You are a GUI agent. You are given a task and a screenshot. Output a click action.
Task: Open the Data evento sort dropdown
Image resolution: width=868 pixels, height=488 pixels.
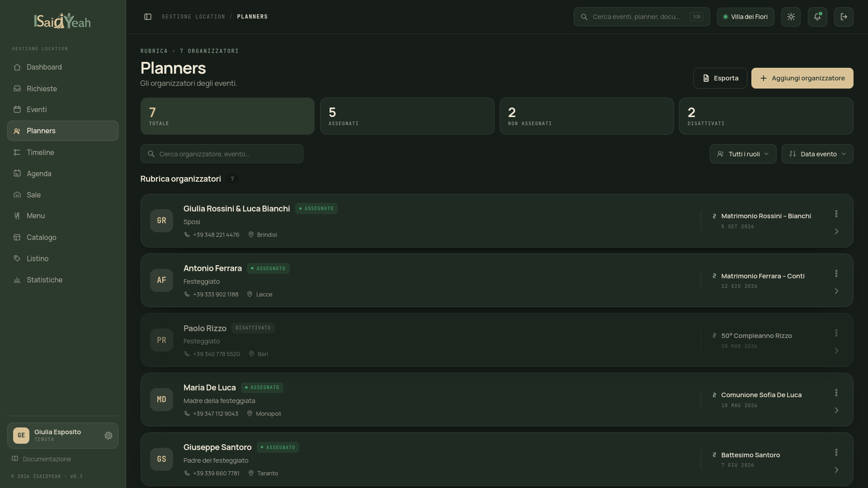click(817, 154)
